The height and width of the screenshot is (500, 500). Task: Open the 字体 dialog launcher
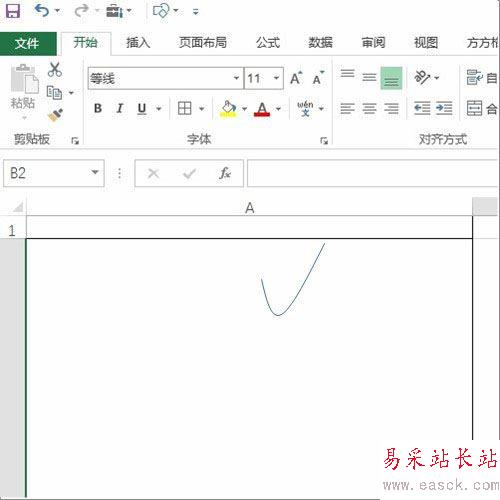[324, 141]
